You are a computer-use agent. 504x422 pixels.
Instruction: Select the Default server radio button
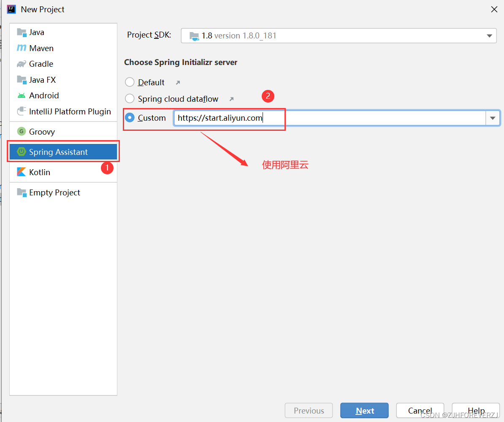pos(130,82)
